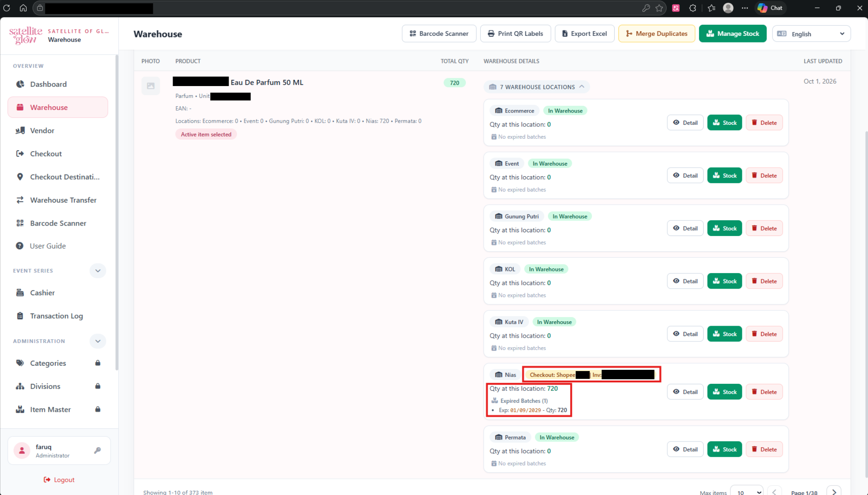Image resolution: width=868 pixels, height=495 pixels.
Task: Click the Barcode Scanner toolbar button
Action: (439, 34)
